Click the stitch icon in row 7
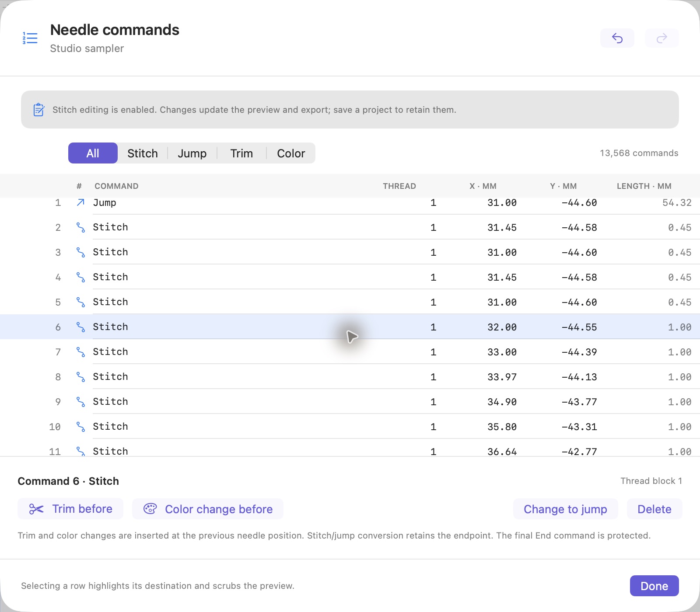 point(80,352)
